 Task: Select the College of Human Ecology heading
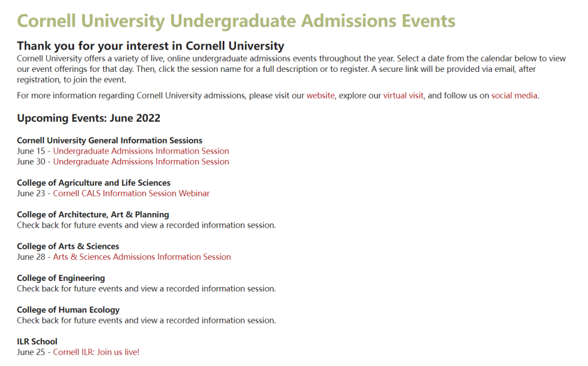(x=68, y=310)
